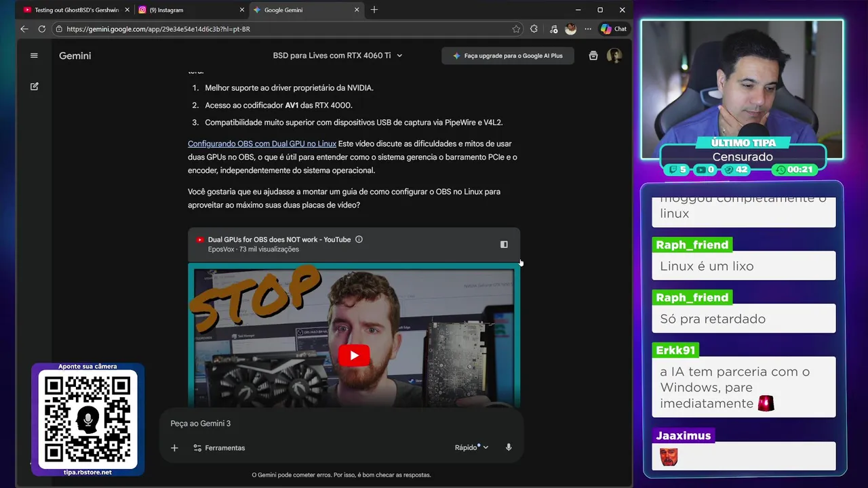Open a new browser tab
Screen dimensions: 868x488
coord(374,9)
